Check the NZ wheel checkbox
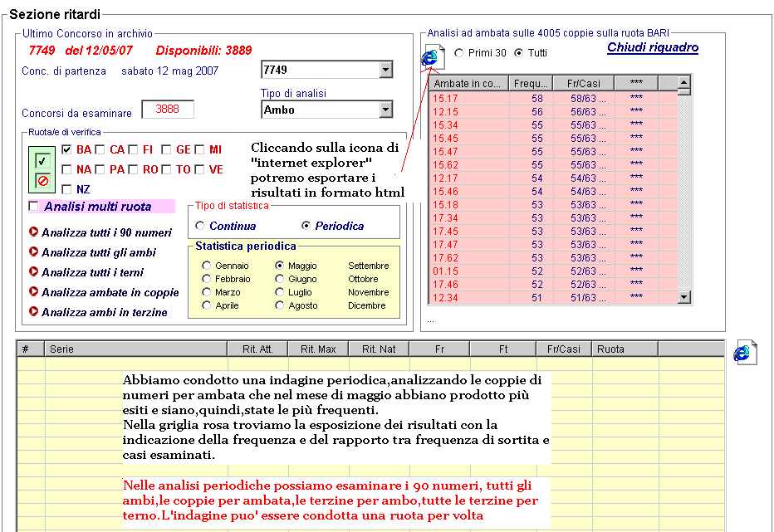Screen dimensions: 774x532 tap(66, 189)
